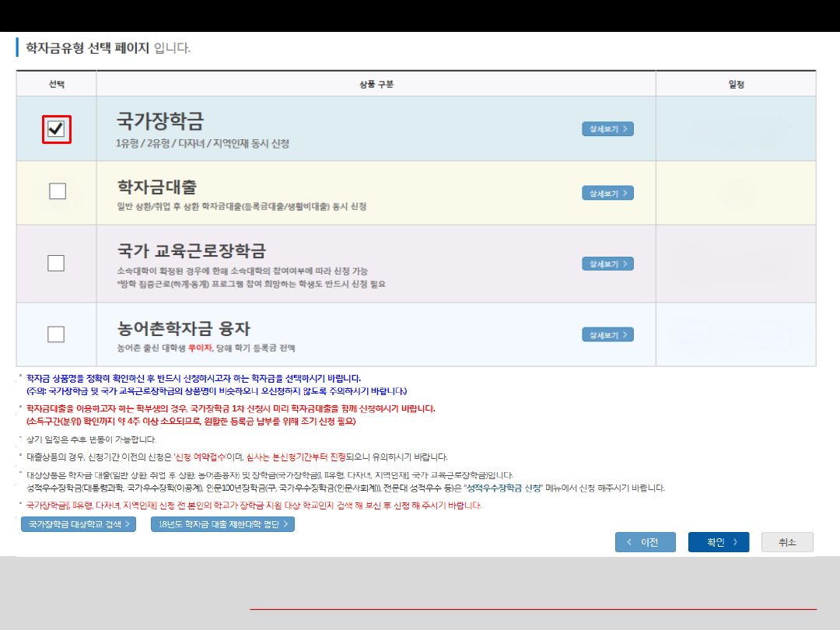
Task: Open 상세보기 for 학자금대출
Action: tap(607, 193)
